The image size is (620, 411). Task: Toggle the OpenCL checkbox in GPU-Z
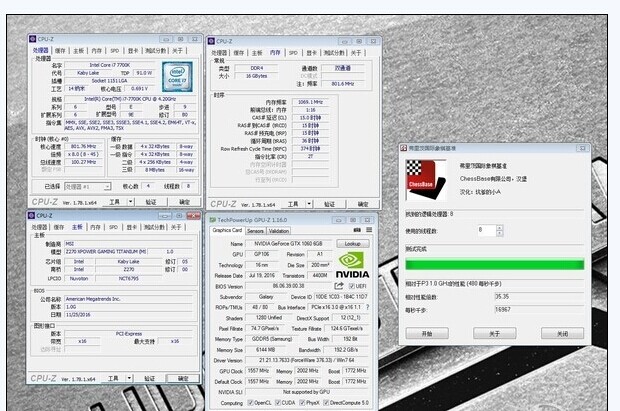pos(251,403)
